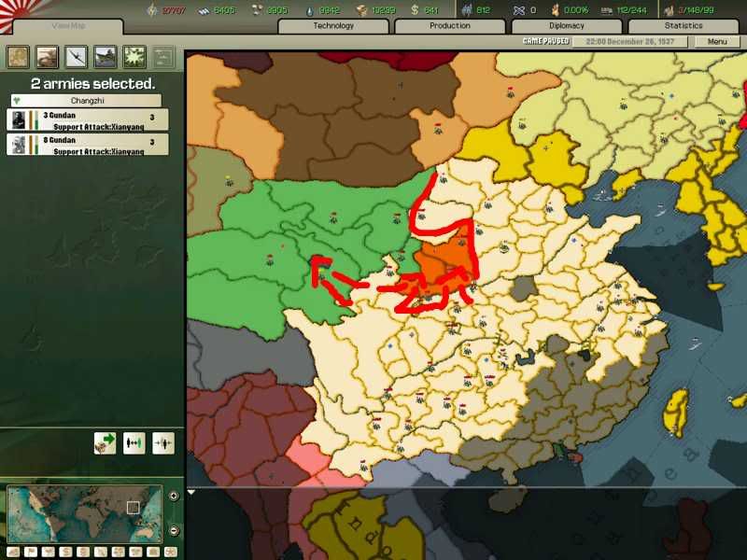This screenshot has width=747, height=560.
Task: Click the money dollar sign icon
Action: [415, 10]
